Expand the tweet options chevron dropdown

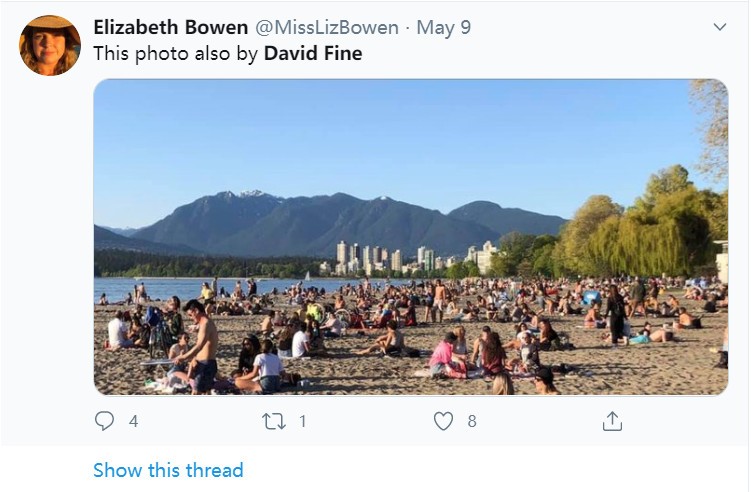(720, 27)
